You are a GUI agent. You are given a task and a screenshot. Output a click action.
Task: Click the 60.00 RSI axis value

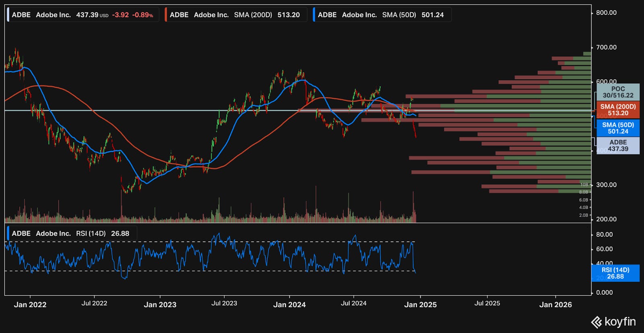pos(604,249)
